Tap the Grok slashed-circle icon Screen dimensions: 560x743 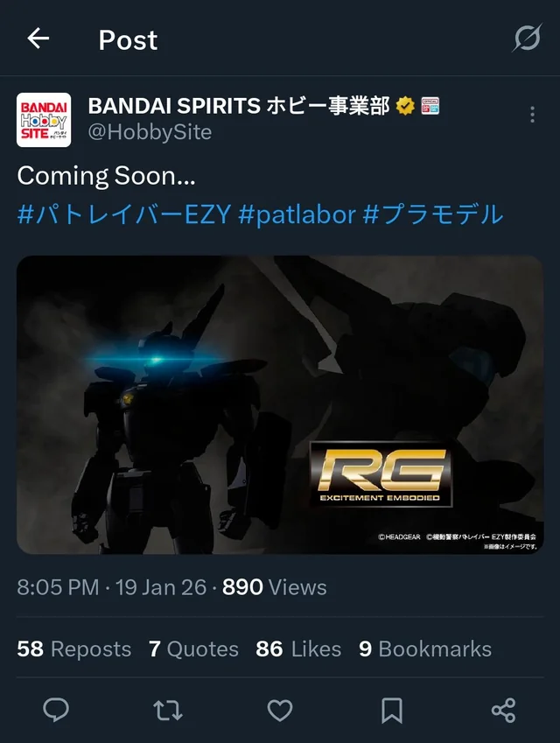click(528, 38)
